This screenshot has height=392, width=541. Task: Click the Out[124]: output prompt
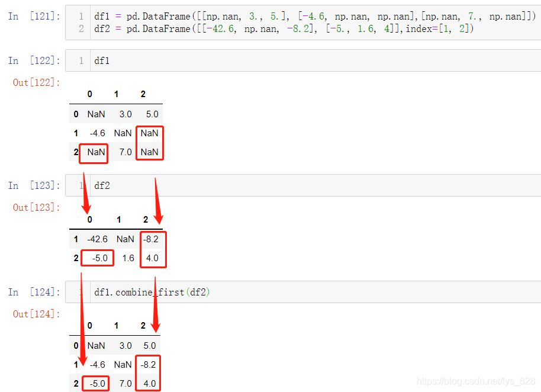pos(37,314)
